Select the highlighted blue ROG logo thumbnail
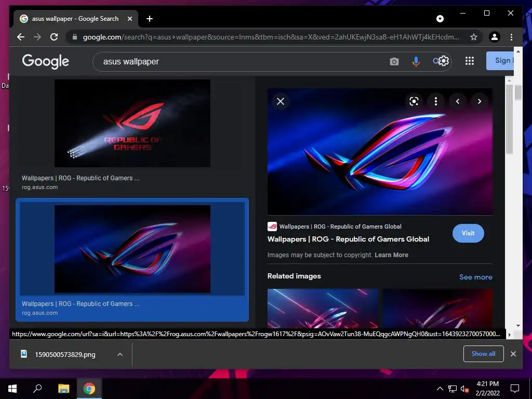The image size is (532, 399). click(x=132, y=249)
